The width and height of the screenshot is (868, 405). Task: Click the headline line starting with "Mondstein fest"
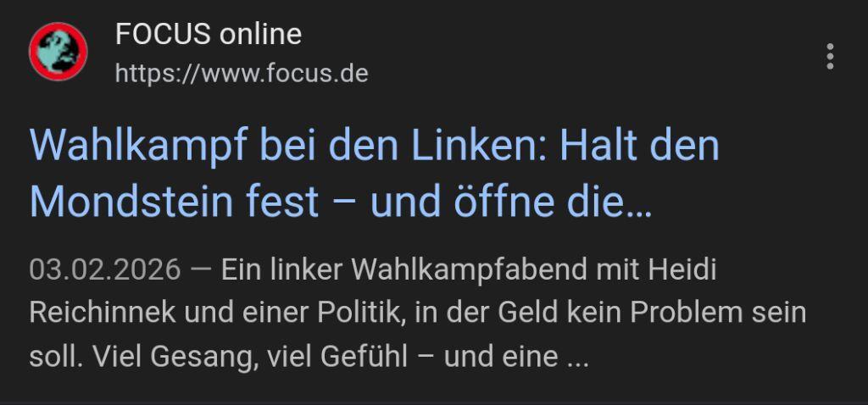[340, 201]
